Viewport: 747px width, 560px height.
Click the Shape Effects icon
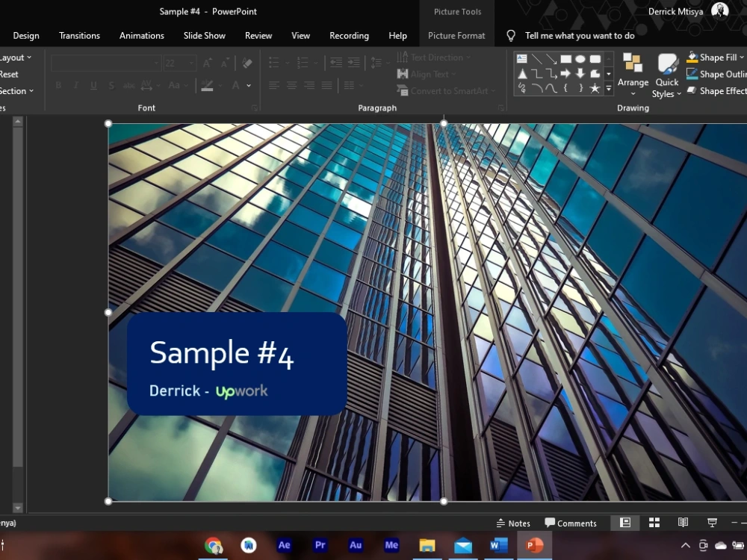click(x=691, y=90)
